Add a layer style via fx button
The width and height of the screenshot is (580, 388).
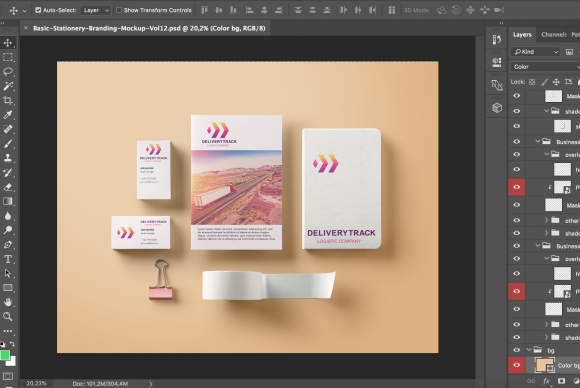point(546,381)
